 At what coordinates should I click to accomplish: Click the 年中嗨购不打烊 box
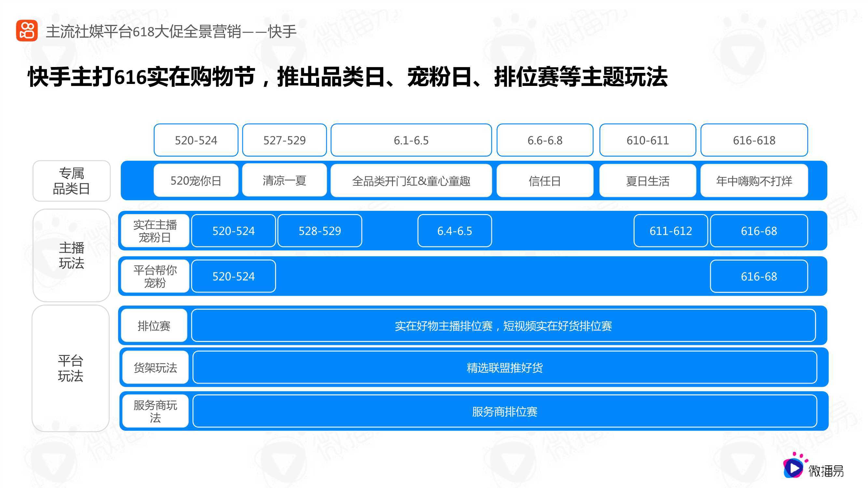tap(754, 181)
